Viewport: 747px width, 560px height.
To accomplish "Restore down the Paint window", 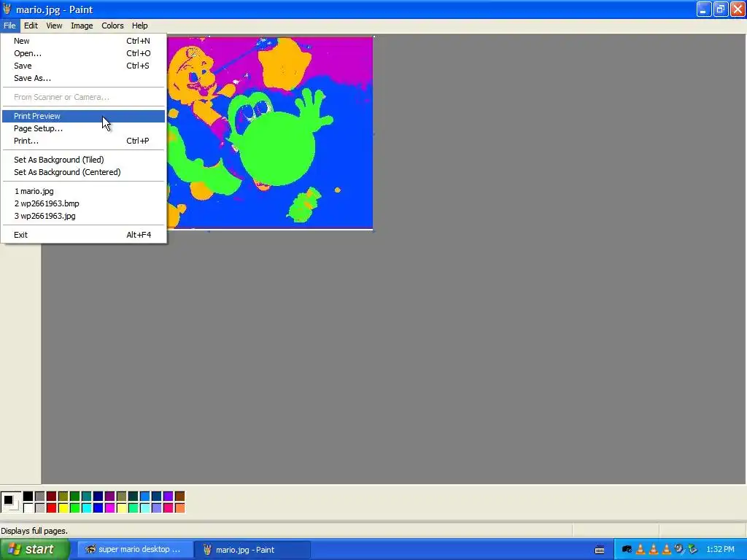I will point(721,9).
